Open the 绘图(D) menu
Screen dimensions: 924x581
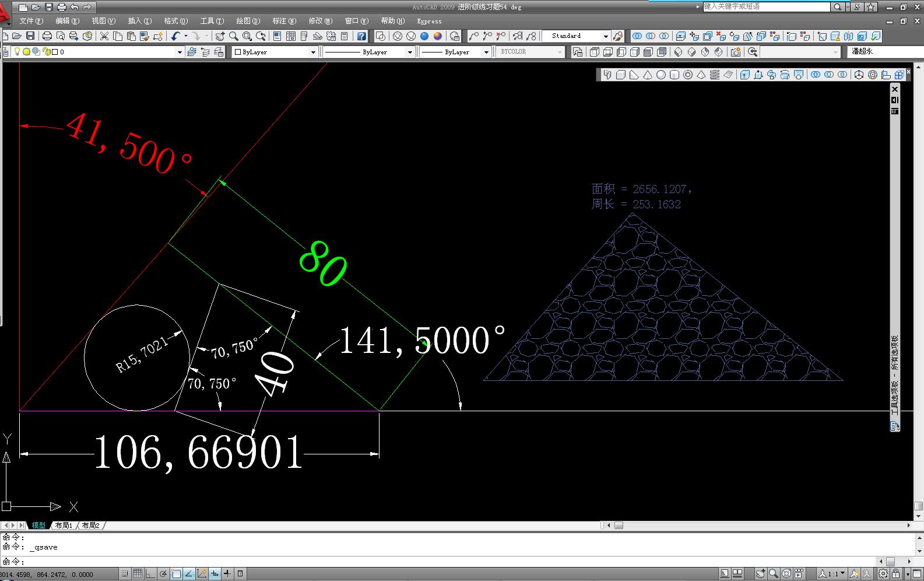(248, 21)
